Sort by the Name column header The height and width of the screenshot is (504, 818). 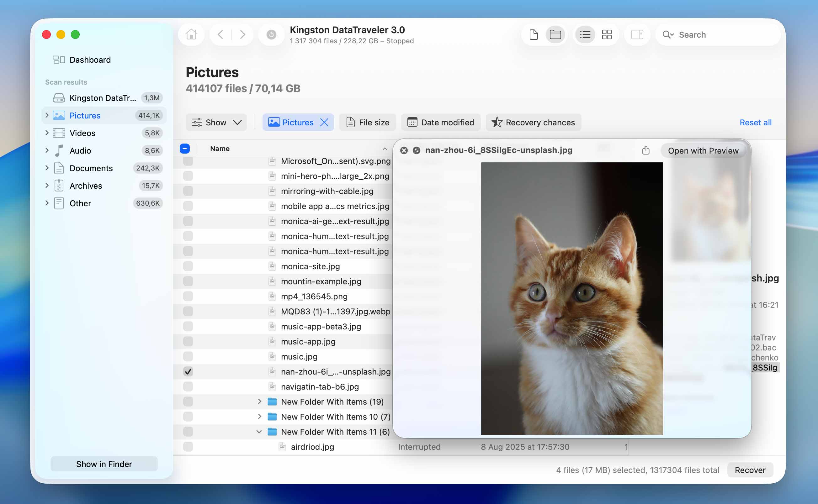220,149
